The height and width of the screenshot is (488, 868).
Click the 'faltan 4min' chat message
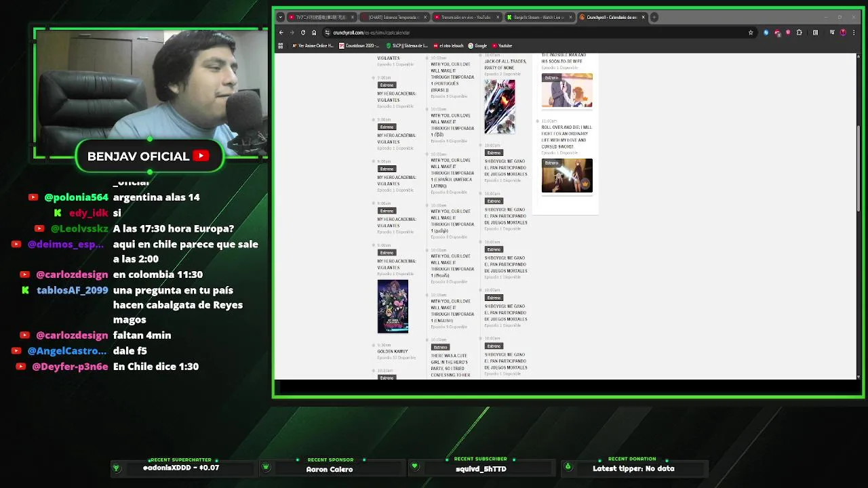point(142,335)
